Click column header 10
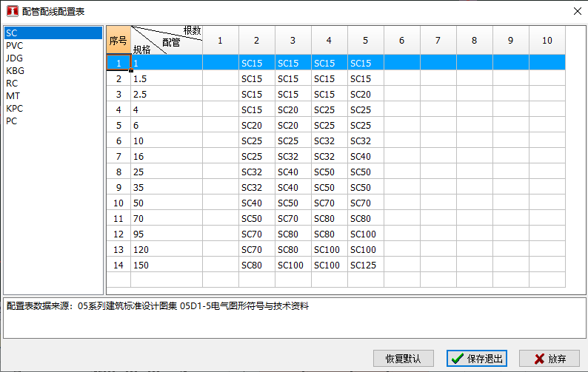The height and width of the screenshot is (372, 588). point(547,41)
